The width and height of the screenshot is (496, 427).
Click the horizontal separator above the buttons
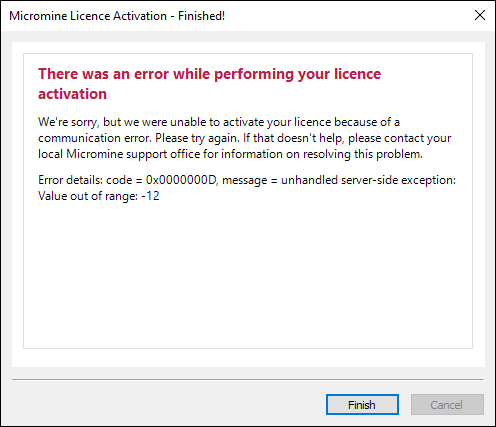[x=248, y=379]
